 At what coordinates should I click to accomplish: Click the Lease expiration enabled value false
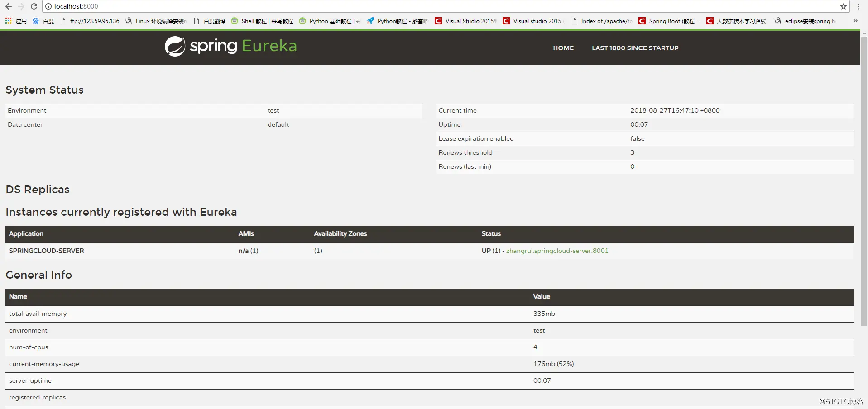(x=638, y=138)
